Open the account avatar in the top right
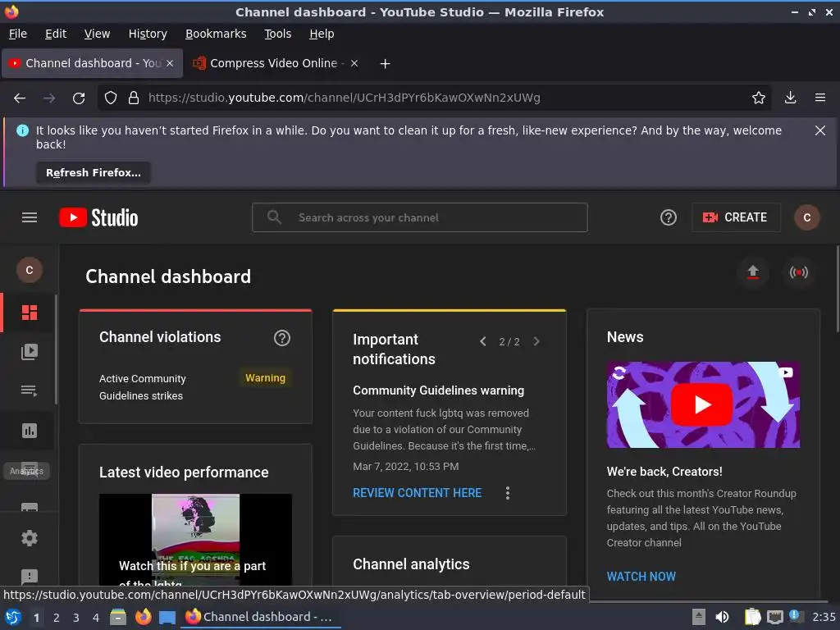This screenshot has width=840, height=630. click(807, 217)
